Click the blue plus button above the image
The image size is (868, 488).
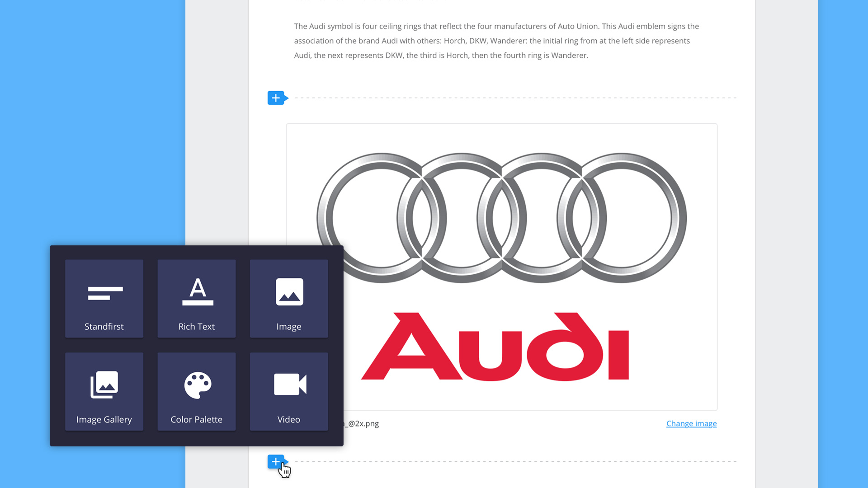click(277, 98)
